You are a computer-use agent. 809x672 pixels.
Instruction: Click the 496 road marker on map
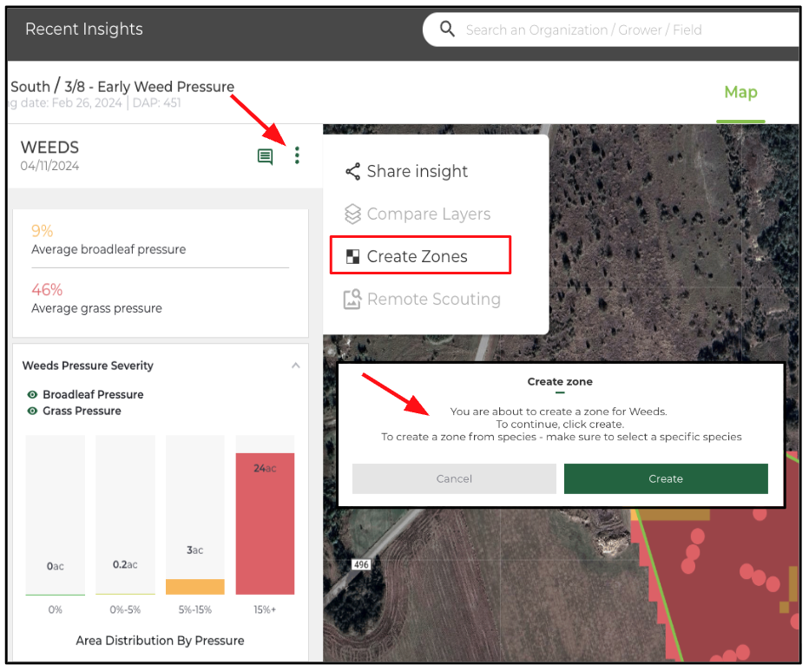361,564
